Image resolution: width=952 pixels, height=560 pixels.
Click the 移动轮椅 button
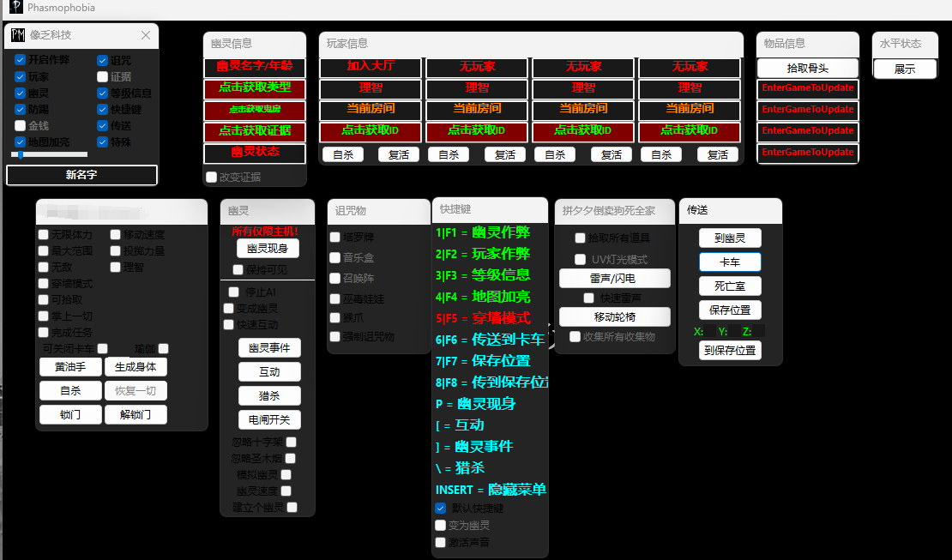[x=614, y=317]
